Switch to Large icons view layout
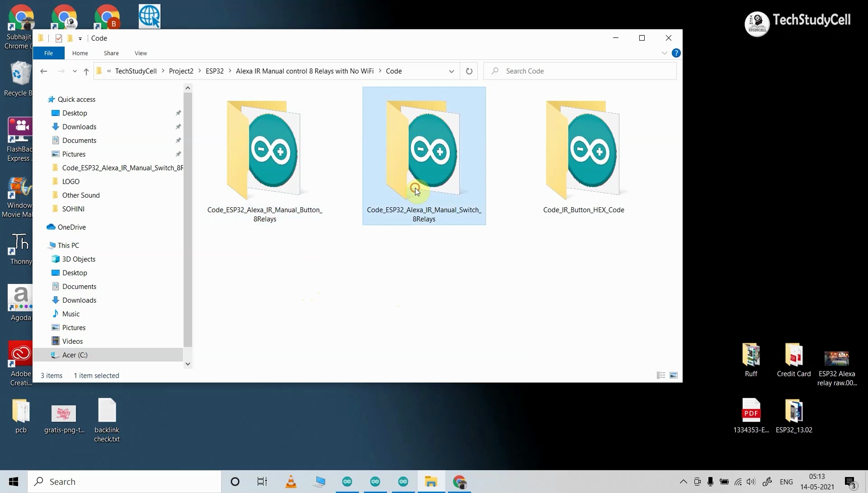 tap(674, 375)
